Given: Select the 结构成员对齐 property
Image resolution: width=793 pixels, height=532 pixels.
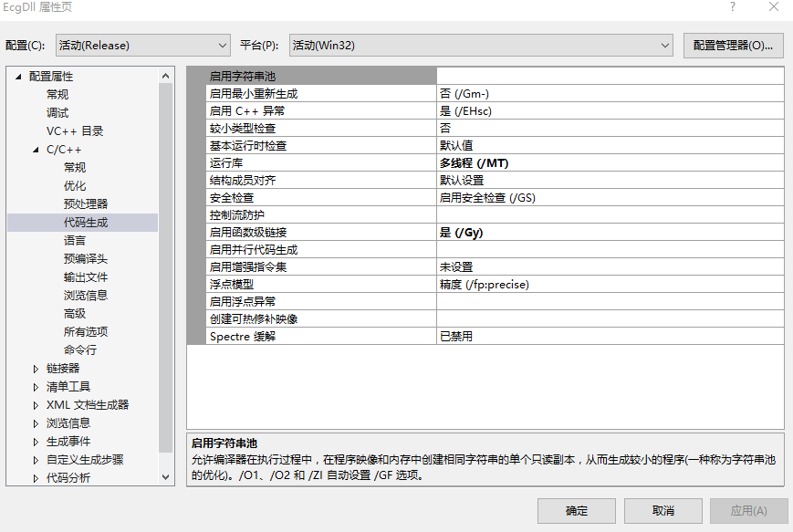Looking at the screenshot, I should (x=321, y=180).
